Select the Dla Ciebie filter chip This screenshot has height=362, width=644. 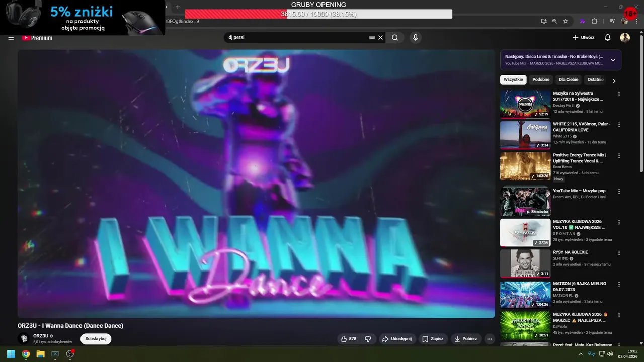click(x=569, y=80)
